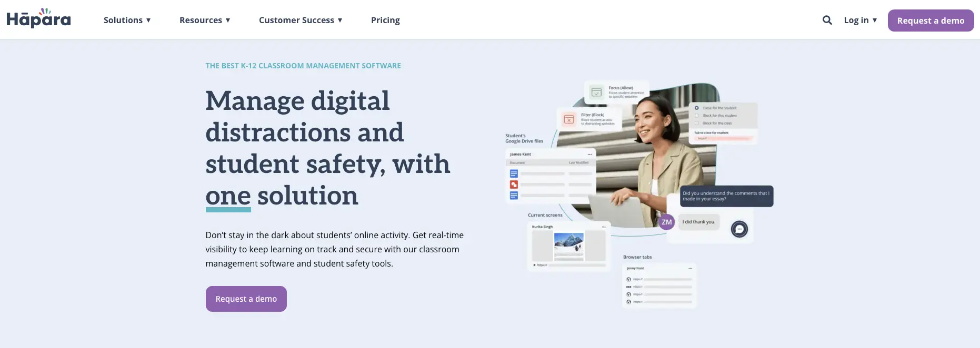Click the ZM avatar circle

(x=666, y=222)
